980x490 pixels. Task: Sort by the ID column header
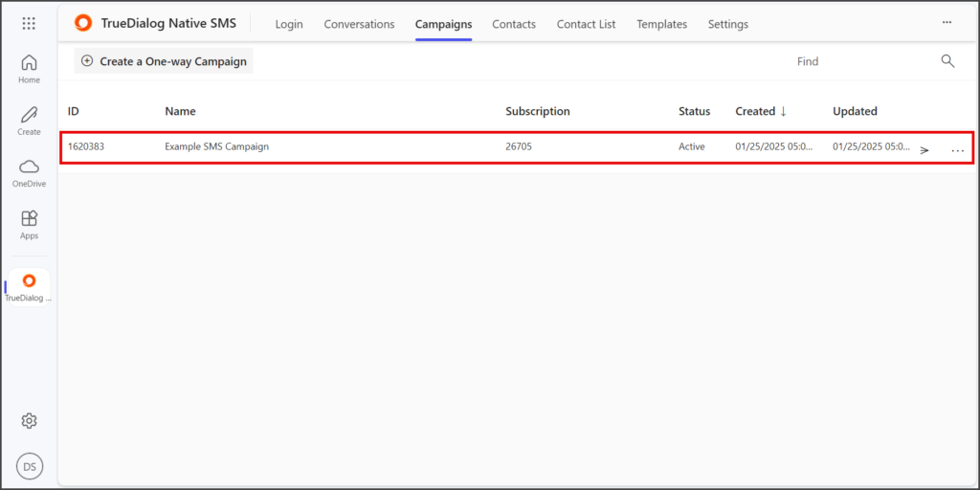[74, 111]
